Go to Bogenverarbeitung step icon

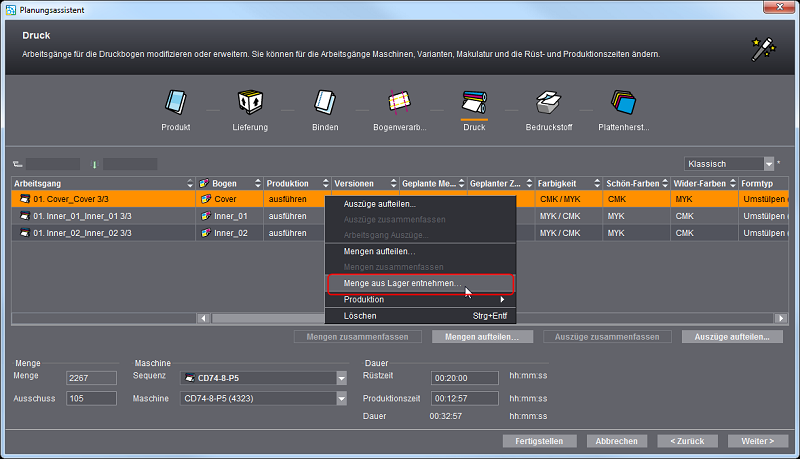tap(400, 102)
